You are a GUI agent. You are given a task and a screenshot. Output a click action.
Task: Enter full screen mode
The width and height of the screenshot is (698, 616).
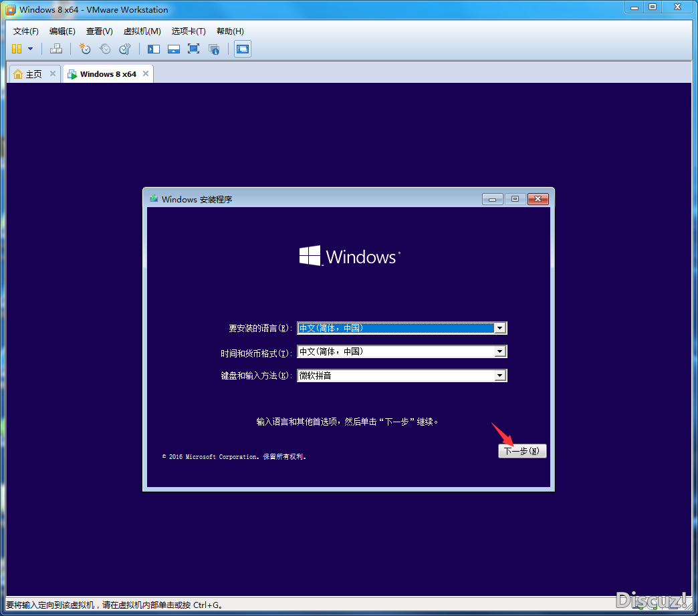click(194, 49)
